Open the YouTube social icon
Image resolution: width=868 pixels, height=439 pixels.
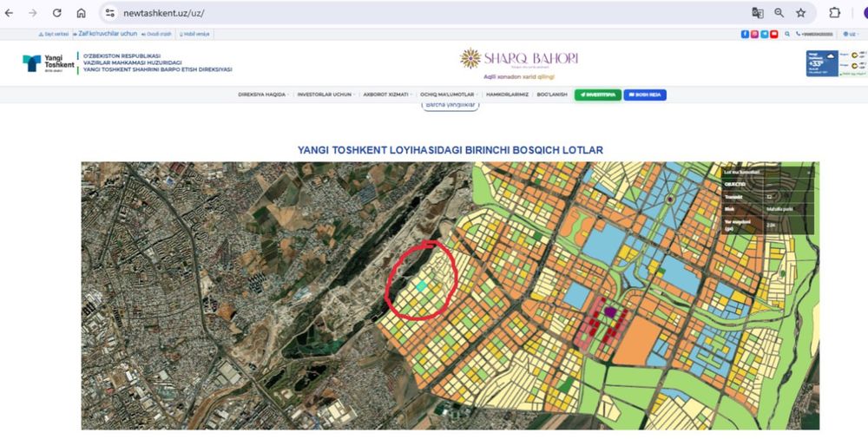pyautogui.click(x=774, y=35)
